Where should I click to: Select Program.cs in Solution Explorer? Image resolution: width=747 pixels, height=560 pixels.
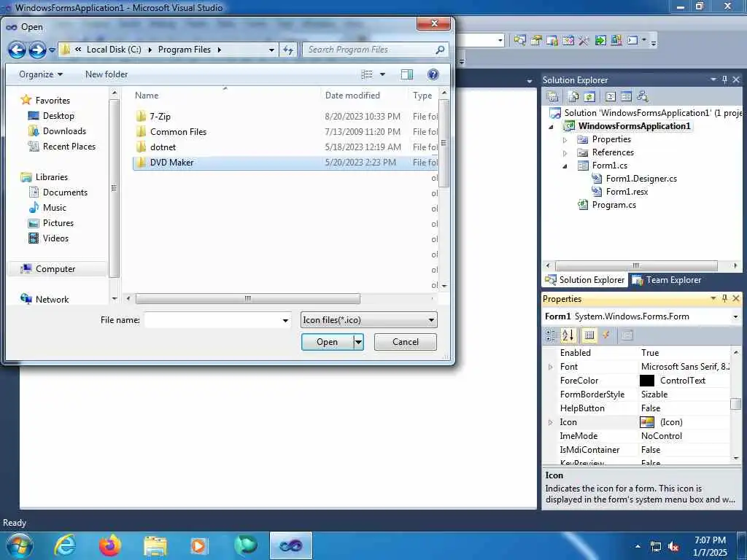pyautogui.click(x=614, y=205)
